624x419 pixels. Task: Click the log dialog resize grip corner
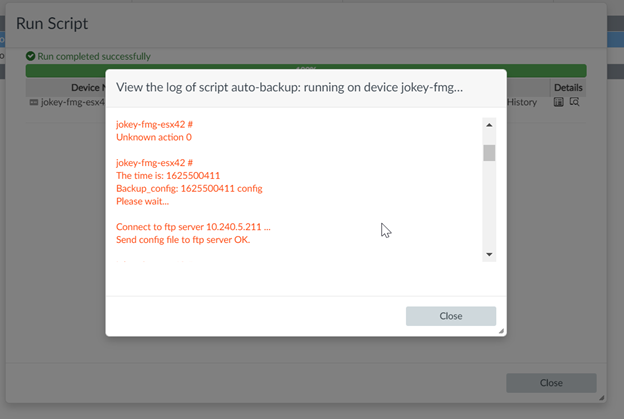click(501, 331)
